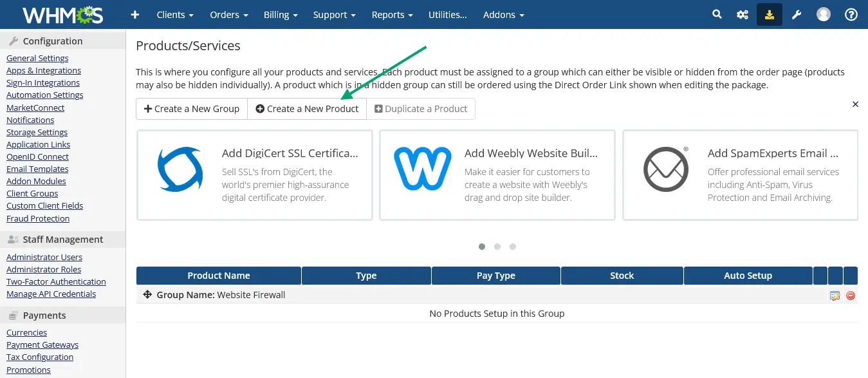This screenshot has height=378, width=868.
Task: Click the Add Weebly Website Builder title
Action: point(531,153)
